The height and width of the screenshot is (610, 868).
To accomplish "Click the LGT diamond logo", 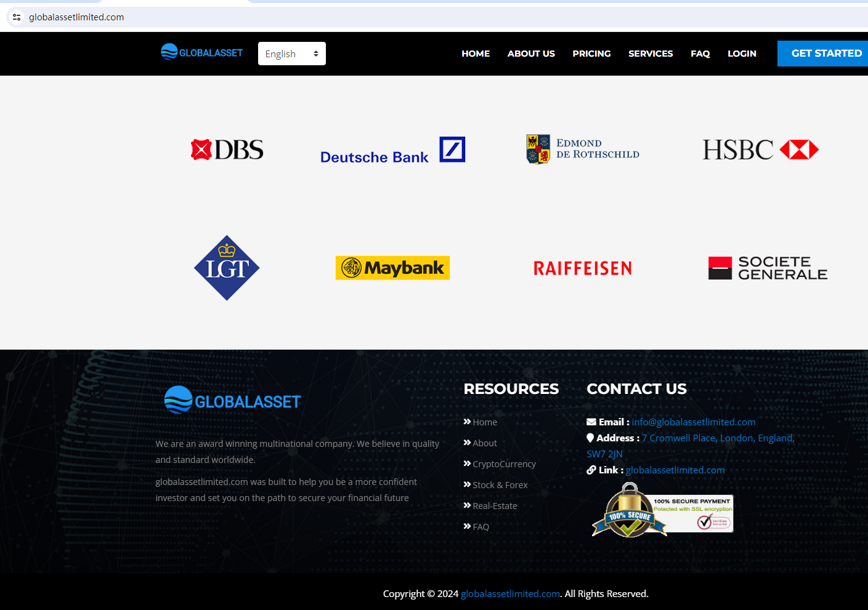I will (x=227, y=268).
